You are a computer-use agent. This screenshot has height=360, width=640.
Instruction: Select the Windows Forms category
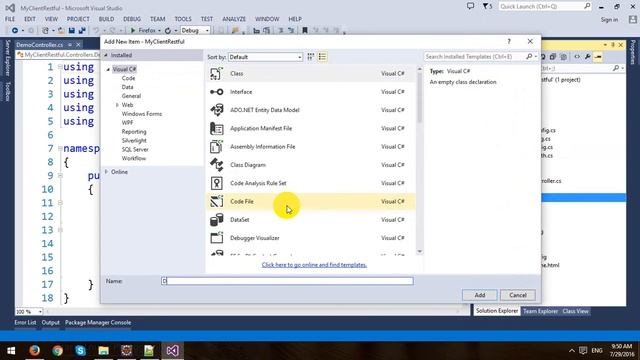142,114
